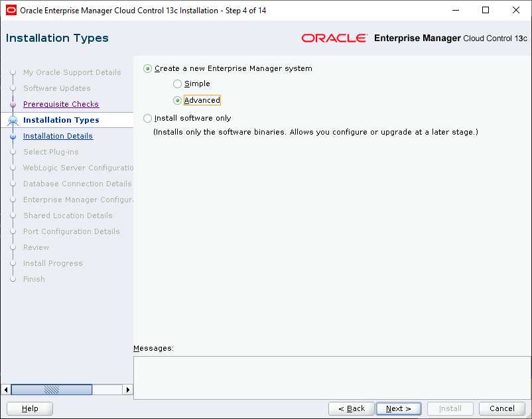Click the WebLogic Server Configuration step
Viewport: 532px width, 419px height.
(x=78, y=168)
